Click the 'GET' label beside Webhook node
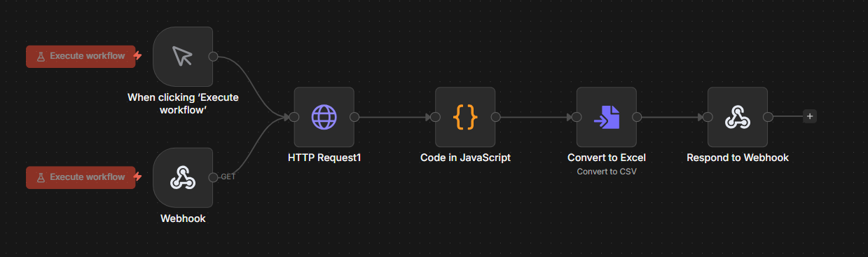The width and height of the screenshot is (868, 257). pos(228,177)
